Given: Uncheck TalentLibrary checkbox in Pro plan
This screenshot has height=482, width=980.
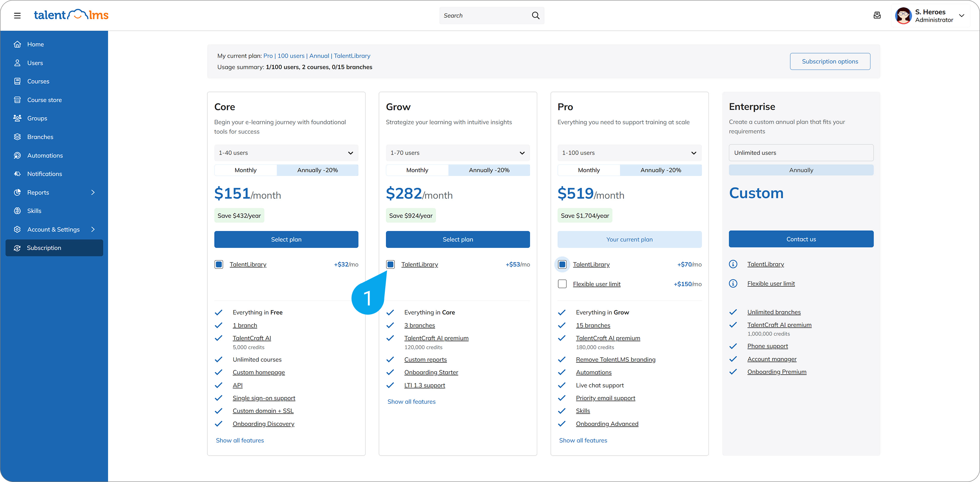Looking at the screenshot, I should 562,264.
